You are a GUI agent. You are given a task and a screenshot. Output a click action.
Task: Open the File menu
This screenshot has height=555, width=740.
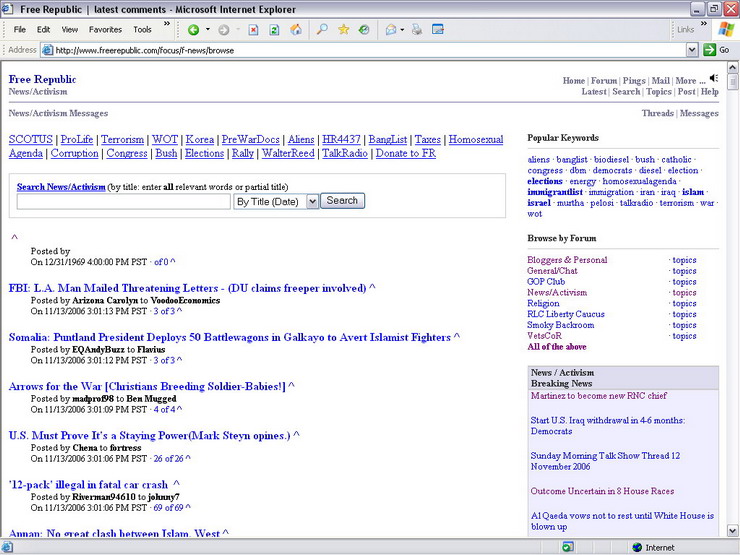[x=20, y=29]
